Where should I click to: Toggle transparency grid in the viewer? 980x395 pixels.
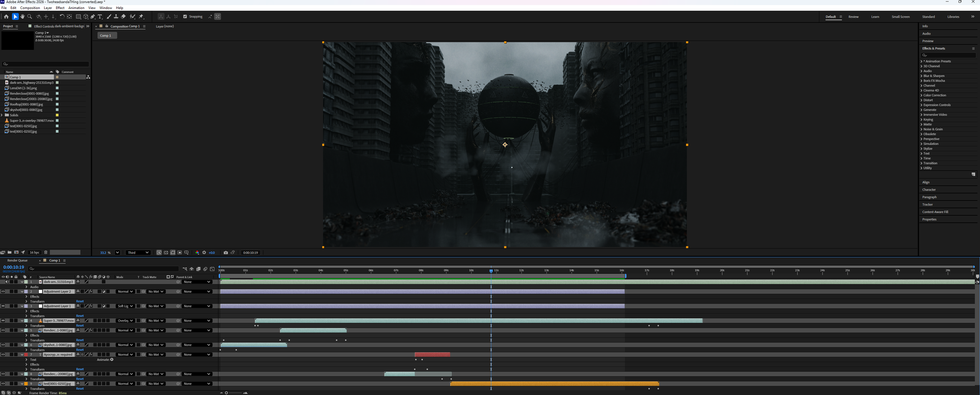(x=166, y=252)
